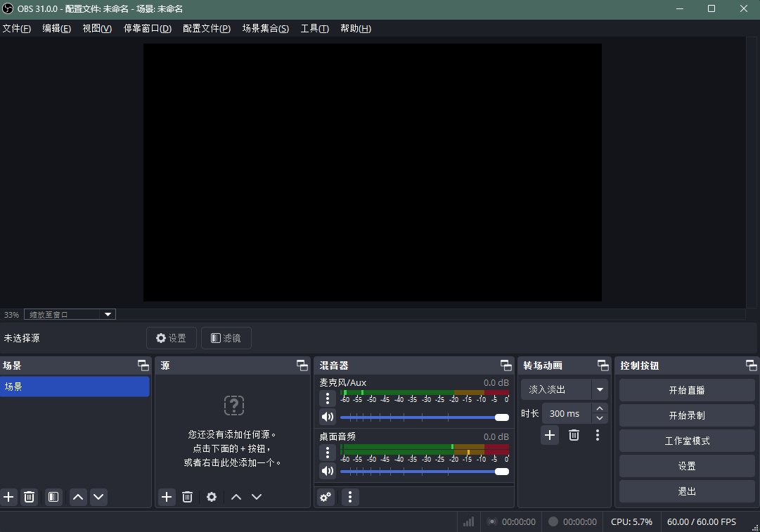Screen dimensions: 760x532
Task: Adjust the 麦克风/Aux volume slider
Action: pyautogui.click(x=425, y=417)
